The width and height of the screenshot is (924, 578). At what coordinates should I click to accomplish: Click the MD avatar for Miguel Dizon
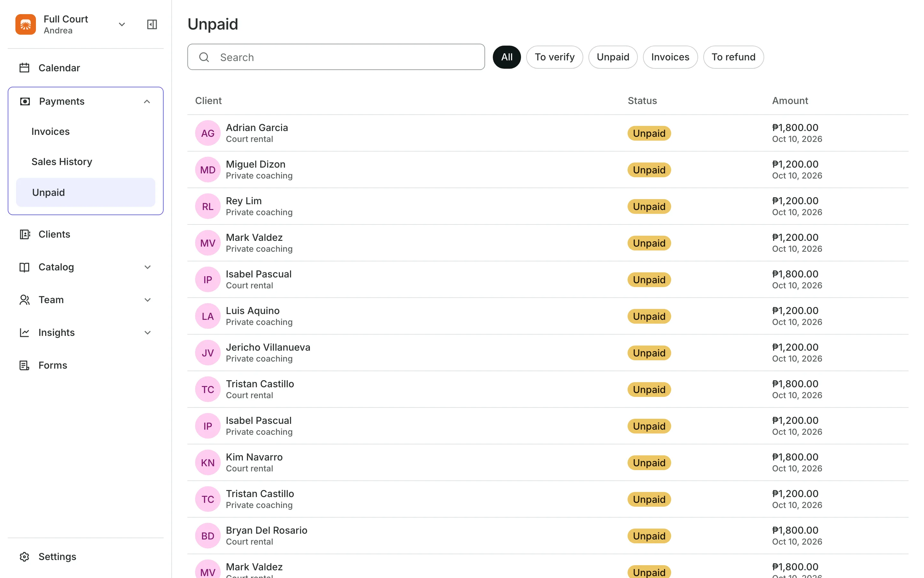(208, 170)
